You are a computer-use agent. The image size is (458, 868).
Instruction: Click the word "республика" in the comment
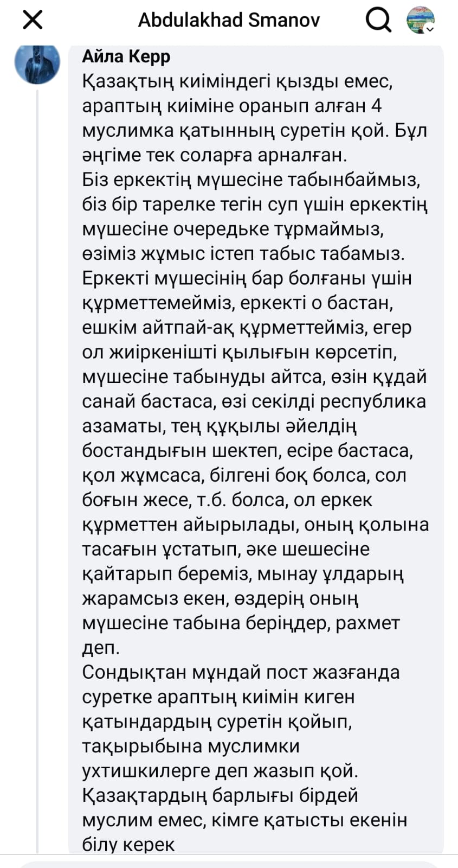373,401
